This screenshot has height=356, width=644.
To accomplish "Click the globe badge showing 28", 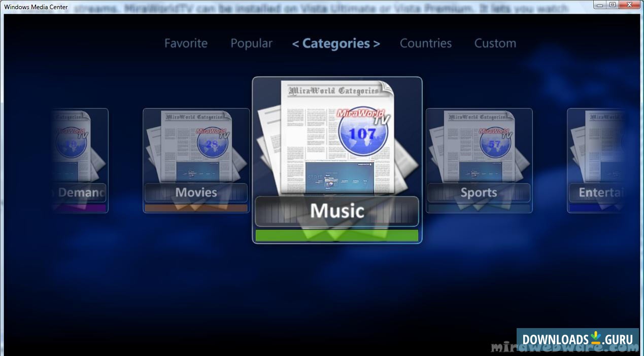I will coord(212,144).
